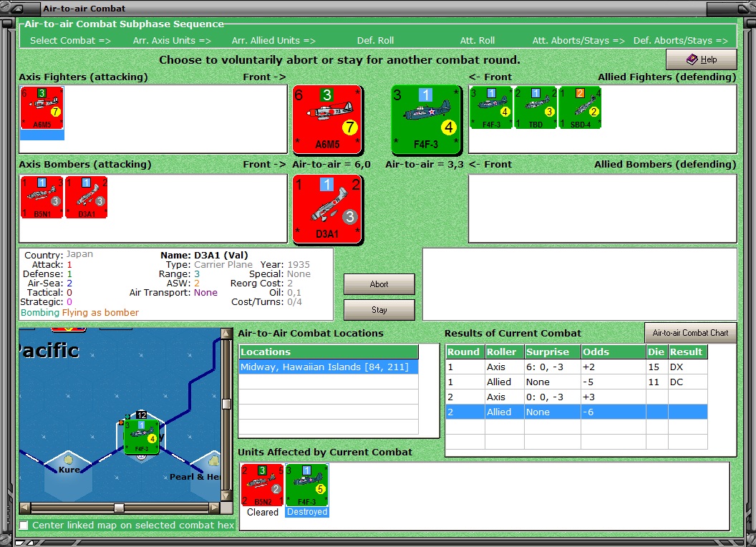756x547 pixels.
Task: Select round 1 Axis result row
Action: tap(576, 367)
